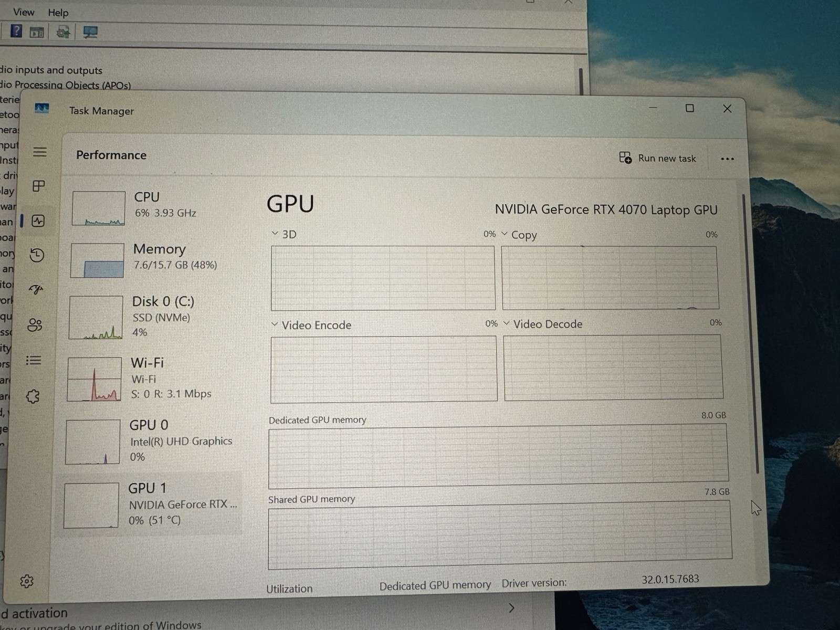This screenshot has height=630, width=840.
Task: Open View menu in Device Manager window
Action: click(x=24, y=12)
